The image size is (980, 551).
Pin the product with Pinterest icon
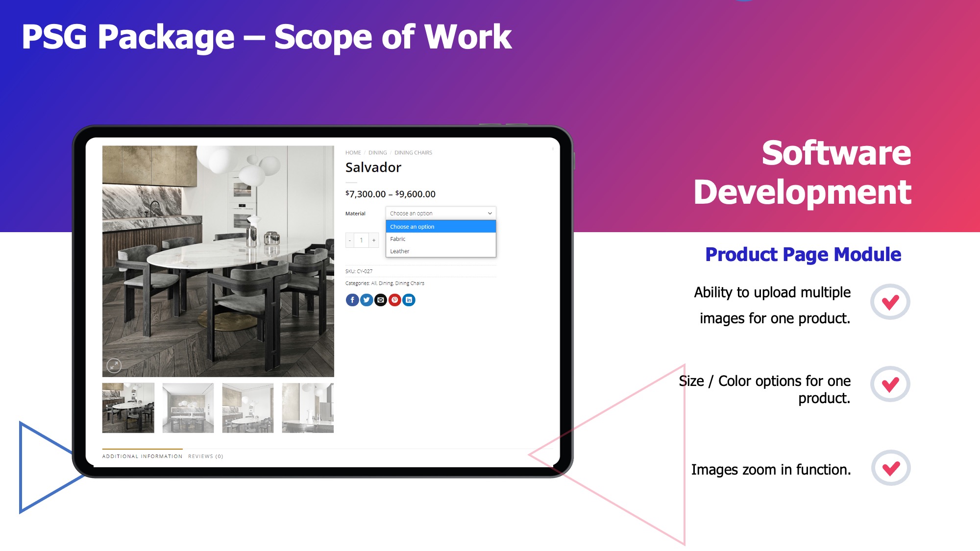(x=394, y=300)
